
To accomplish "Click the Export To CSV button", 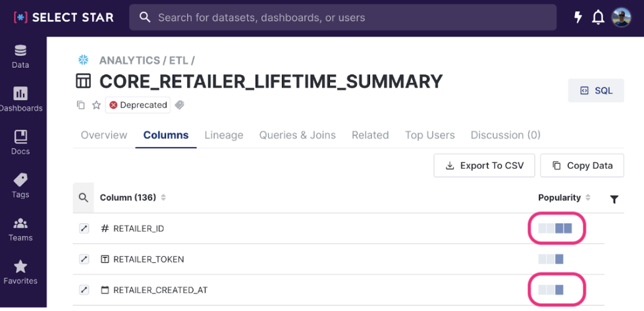I will pyautogui.click(x=484, y=165).
